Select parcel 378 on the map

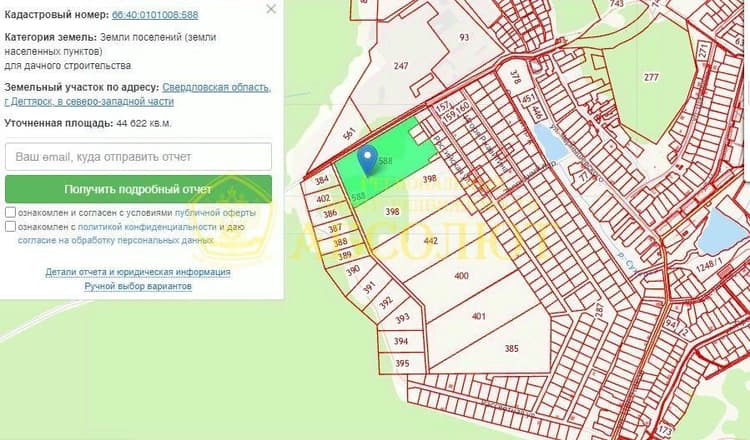point(515,77)
